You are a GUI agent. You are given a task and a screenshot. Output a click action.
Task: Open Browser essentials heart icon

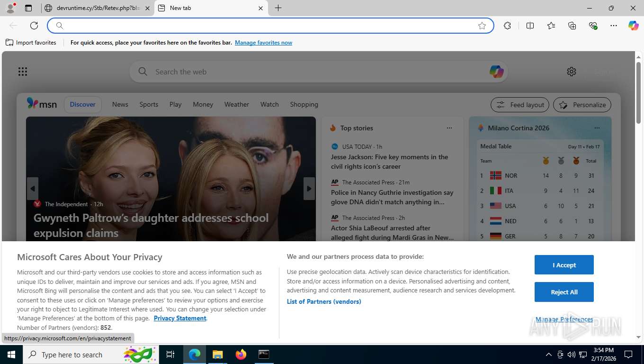pyautogui.click(x=593, y=26)
